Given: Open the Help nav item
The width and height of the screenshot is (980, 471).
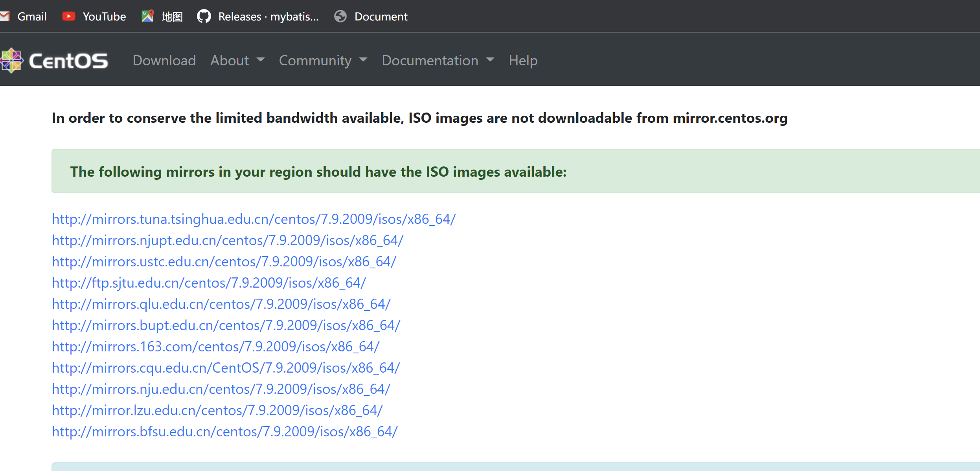Looking at the screenshot, I should [x=523, y=61].
